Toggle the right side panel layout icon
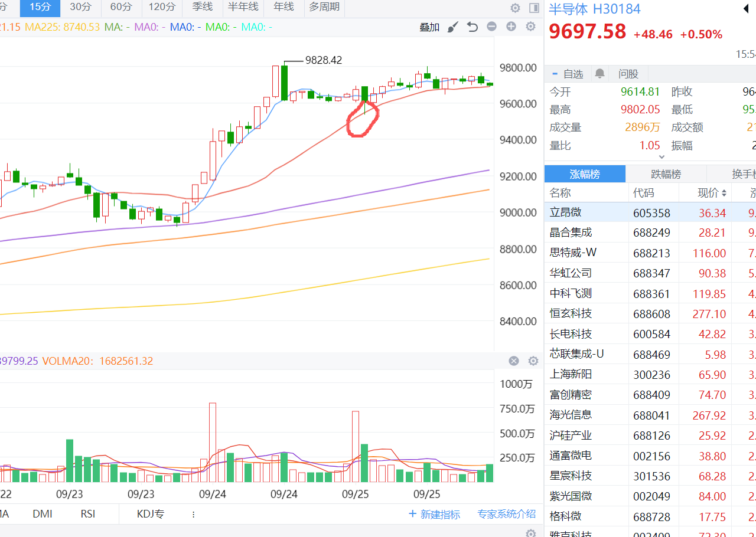Screen dimensions: 756x537 (534, 8)
